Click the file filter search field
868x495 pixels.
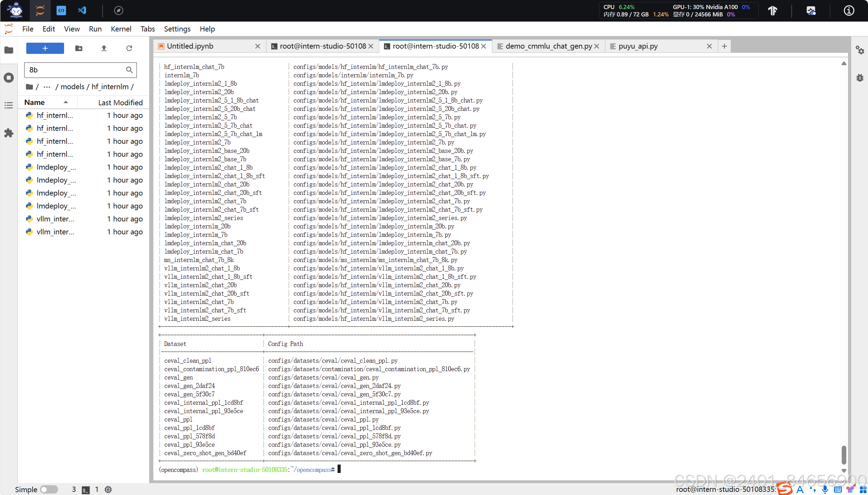(75, 70)
